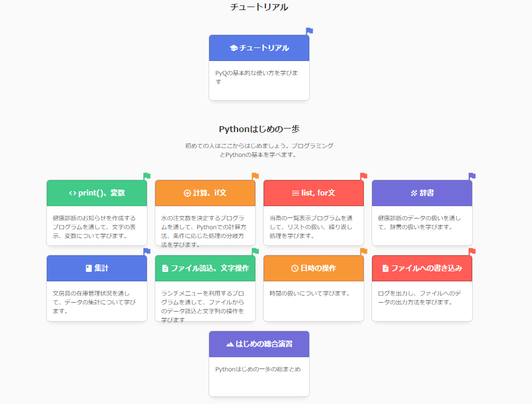Screen dimensions: 532x404
Task: Click description starting 'ログを出力し、ファイルへのデ'
Action: point(419,298)
